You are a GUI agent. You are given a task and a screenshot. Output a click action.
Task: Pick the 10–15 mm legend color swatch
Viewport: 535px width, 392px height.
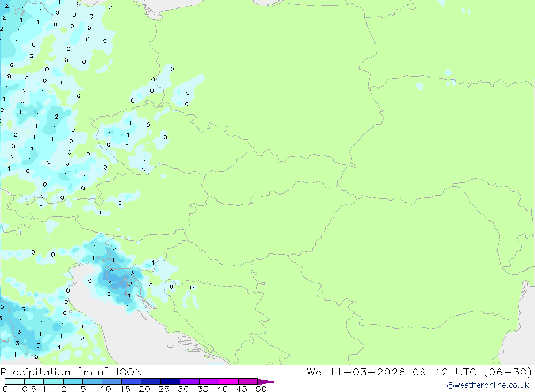112,381
